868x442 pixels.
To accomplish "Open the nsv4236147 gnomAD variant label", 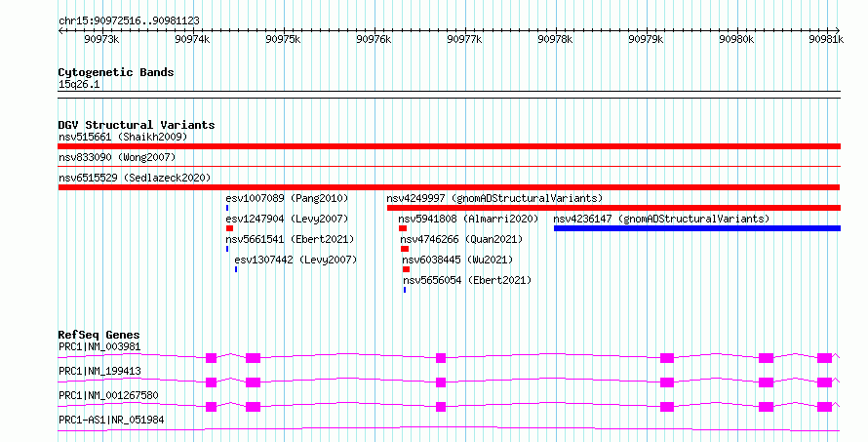I will point(661,219).
